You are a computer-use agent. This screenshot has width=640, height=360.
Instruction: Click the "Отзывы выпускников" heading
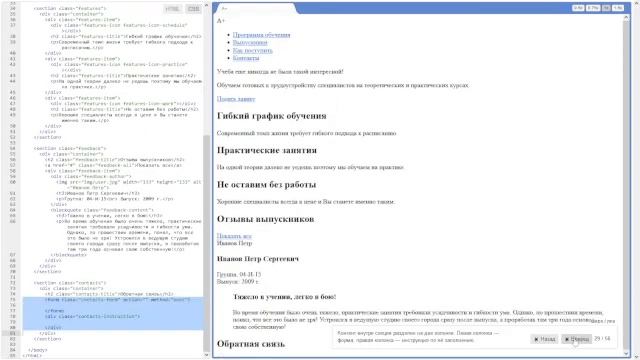(x=265, y=219)
